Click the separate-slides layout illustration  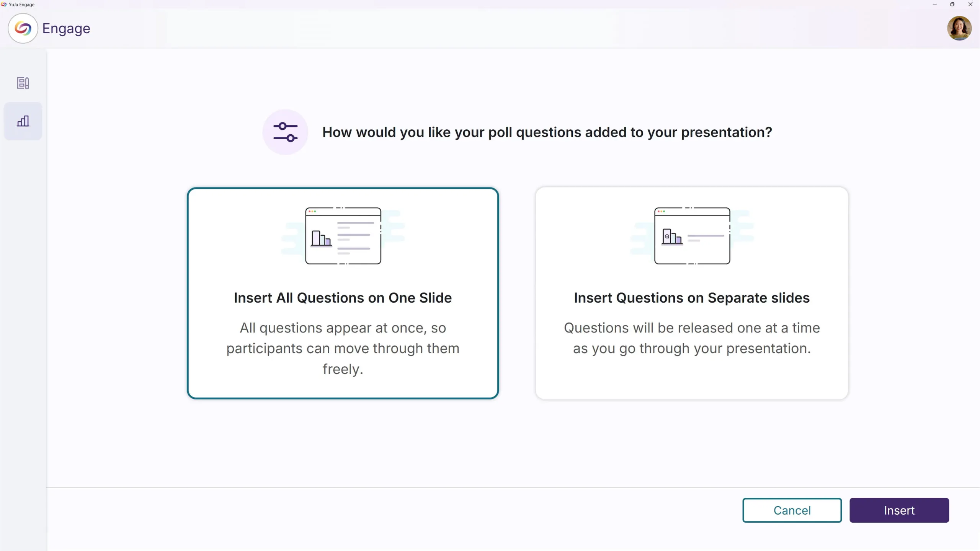(x=692, y=236)
